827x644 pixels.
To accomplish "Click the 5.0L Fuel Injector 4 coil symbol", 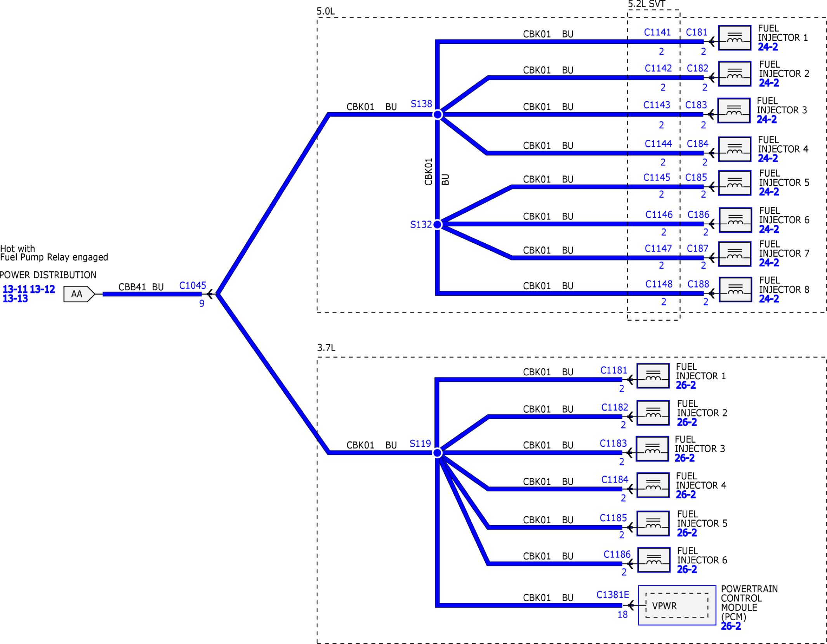I will point(734,149).
